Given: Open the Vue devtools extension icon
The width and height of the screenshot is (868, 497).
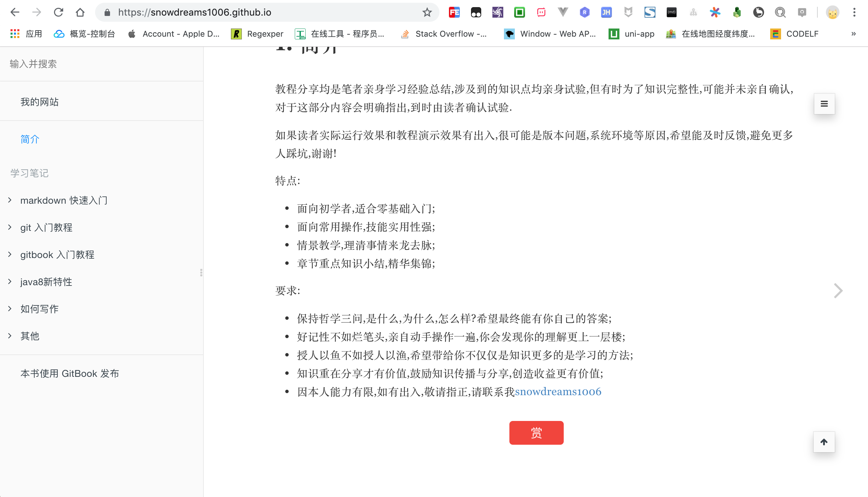Looking at the screenshot, I should (563, 12).
